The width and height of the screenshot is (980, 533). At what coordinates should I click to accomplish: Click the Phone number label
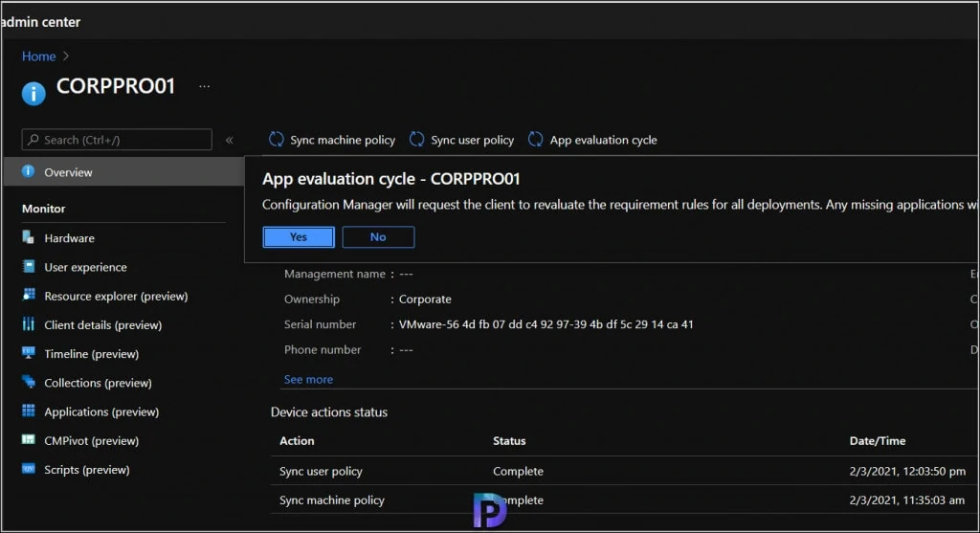(x=323, y=350)
